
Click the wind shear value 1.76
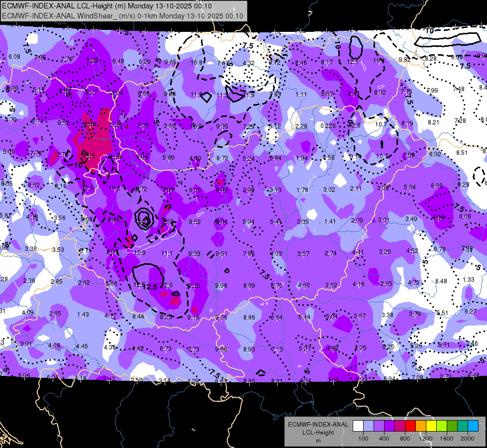point(302,190)
